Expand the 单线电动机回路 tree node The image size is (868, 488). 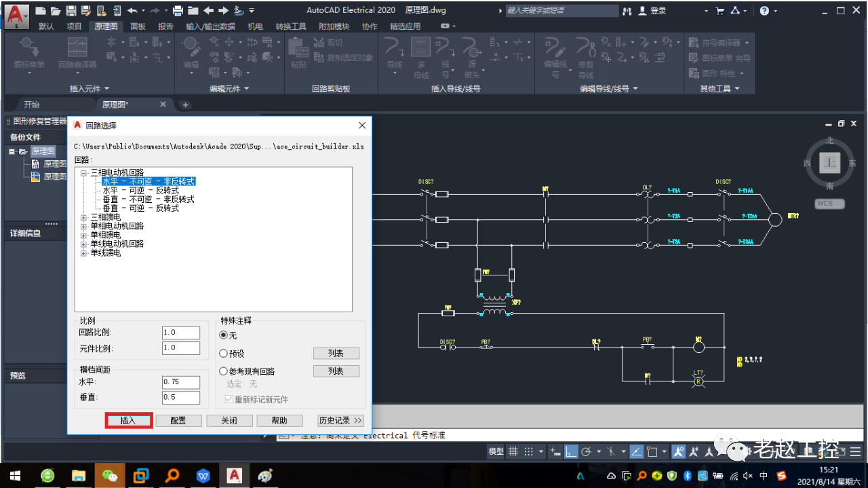coord(84,244)
